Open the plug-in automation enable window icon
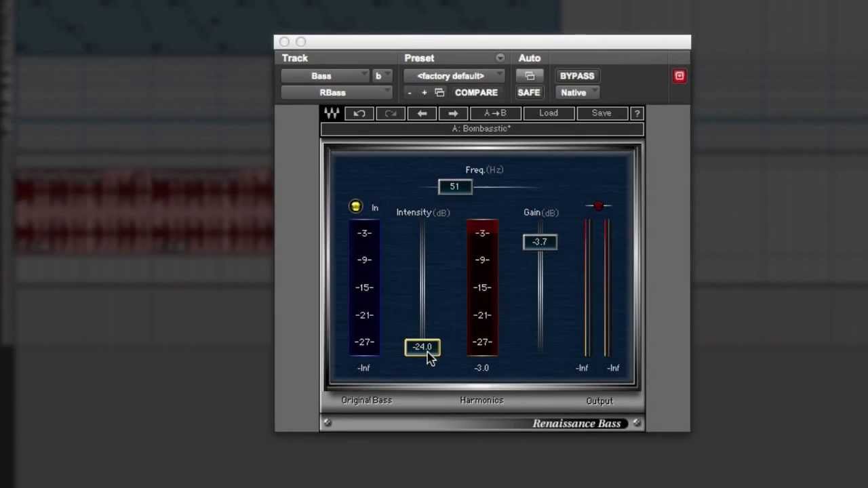 [x=530, y=76]
